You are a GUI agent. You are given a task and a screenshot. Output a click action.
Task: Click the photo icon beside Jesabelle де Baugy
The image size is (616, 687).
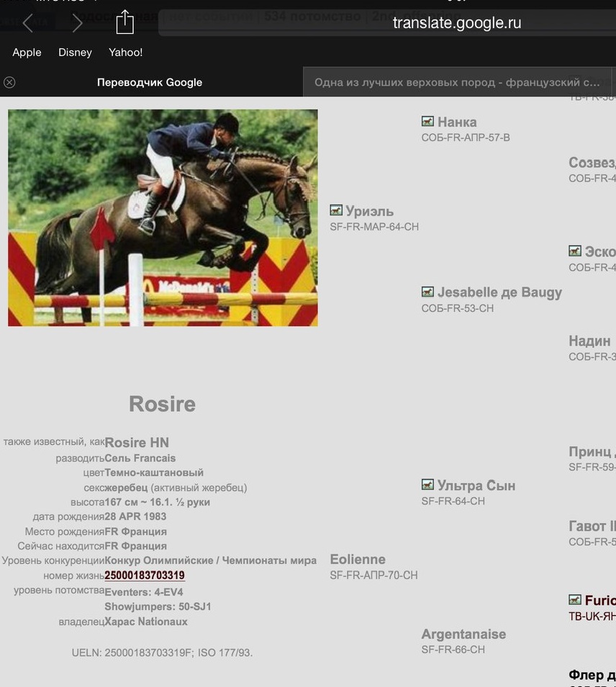427,292
